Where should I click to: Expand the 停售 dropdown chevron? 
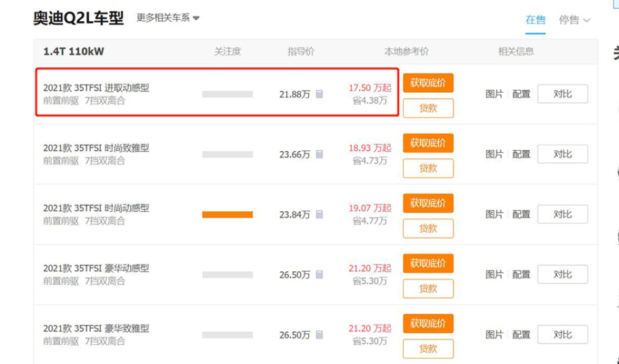tap(587, 20)
